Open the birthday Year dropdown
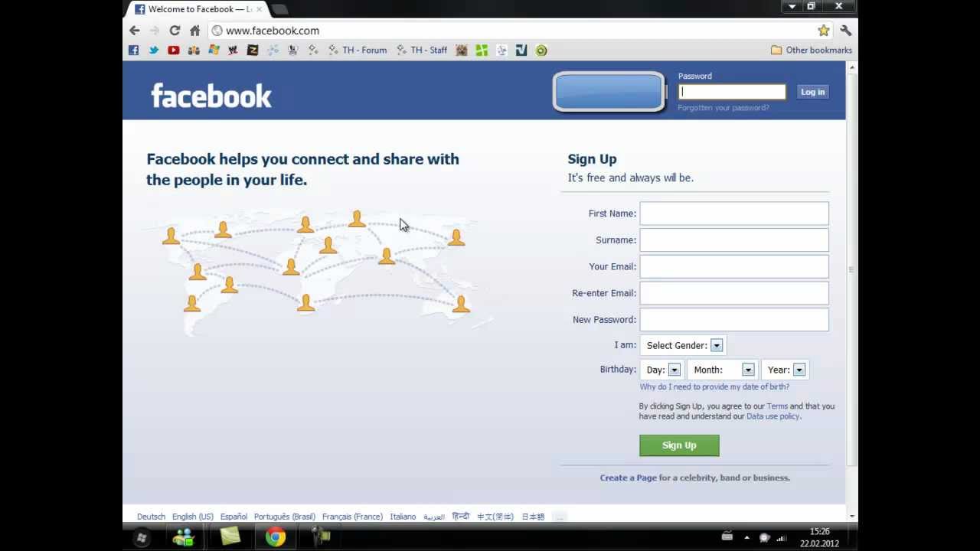980x551 pixels. 785,370
